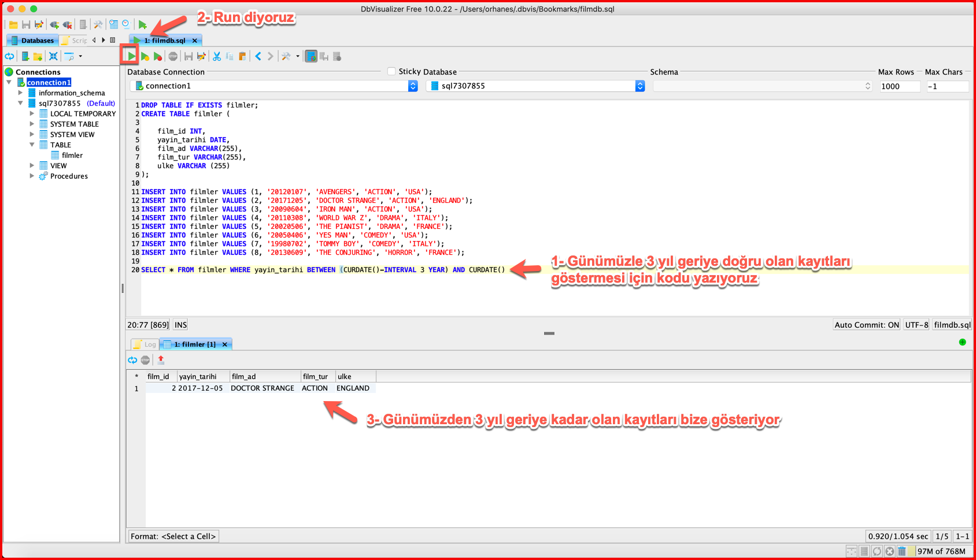Open editor tool properties wrench icon
Screen dimensions: 976x560
tap(286, 56)
